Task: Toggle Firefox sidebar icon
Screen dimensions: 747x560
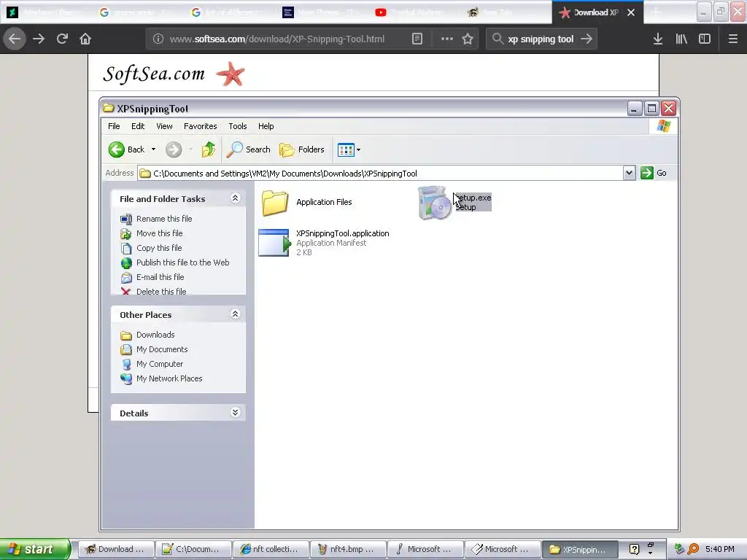Action: pos(705,39)
